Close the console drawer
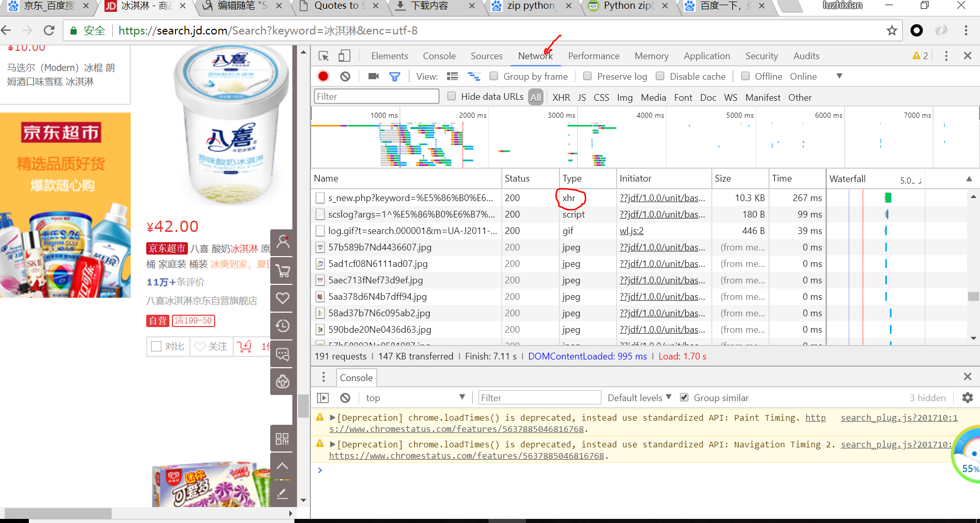This screenshot has width=980, height=523. (x=968, y=376)
